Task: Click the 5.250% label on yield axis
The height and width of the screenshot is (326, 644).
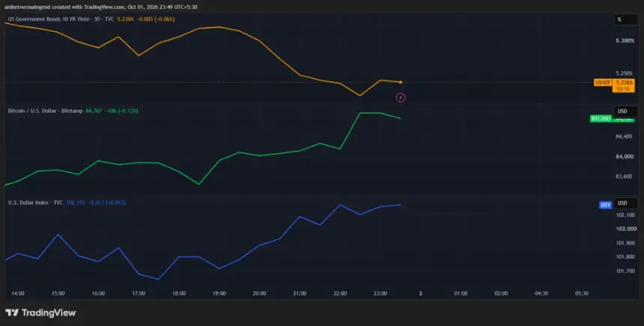Action: click(624, 73)
